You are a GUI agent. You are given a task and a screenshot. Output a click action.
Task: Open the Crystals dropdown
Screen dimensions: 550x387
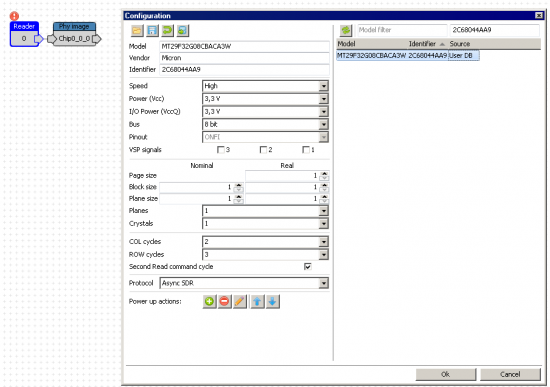324,223
